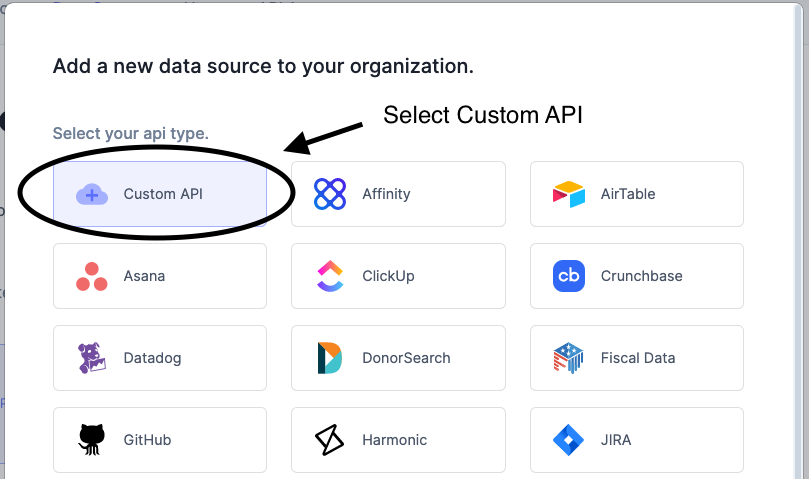
Task: Select the Asana data source label
Action: [x=144, y=276]
